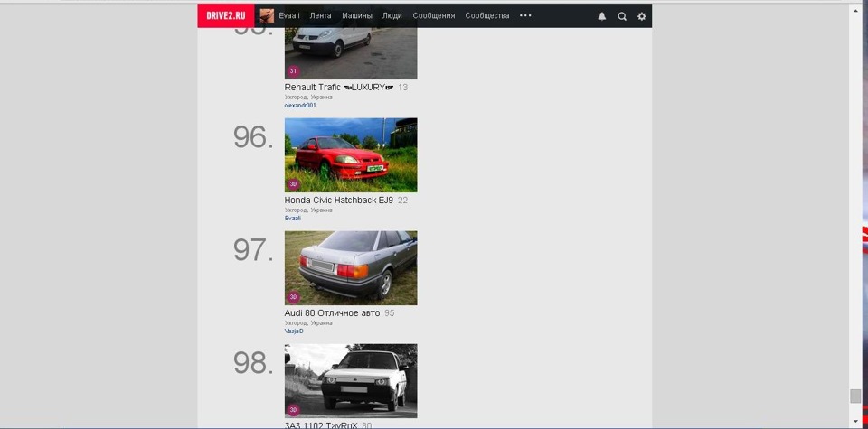Visit the olexandr001 user profile link
Screen dimensions: 868x429
coord(300,105)
